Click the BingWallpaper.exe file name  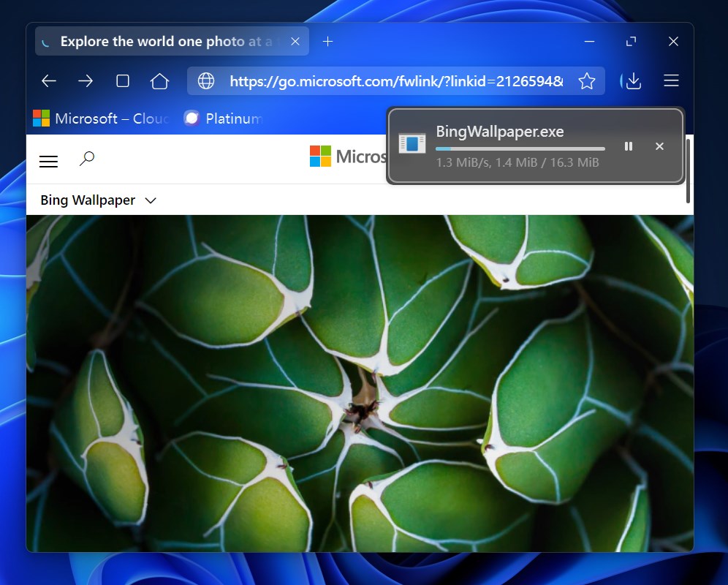click(499, 132)
